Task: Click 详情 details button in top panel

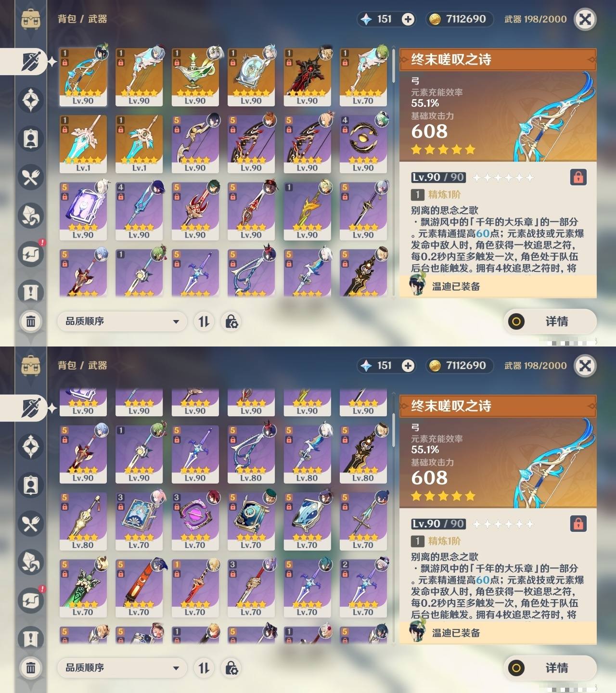Action: (550, 321)
